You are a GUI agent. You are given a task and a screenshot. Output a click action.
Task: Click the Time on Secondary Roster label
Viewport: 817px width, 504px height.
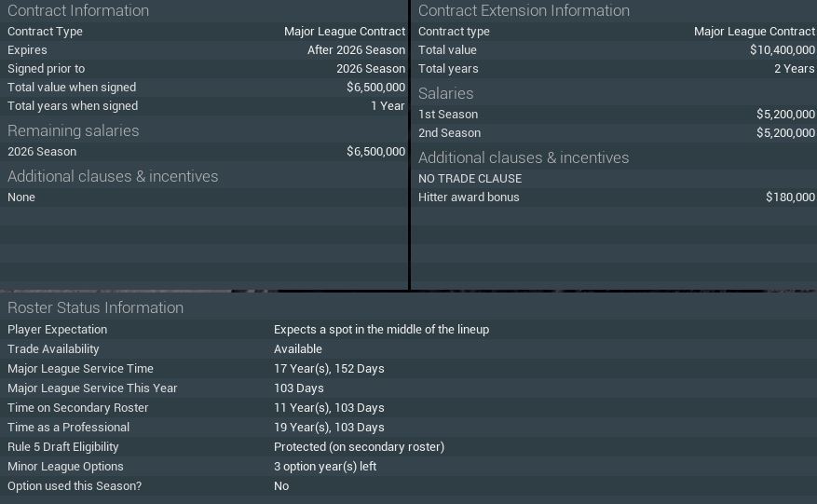[x=78, y=408]
